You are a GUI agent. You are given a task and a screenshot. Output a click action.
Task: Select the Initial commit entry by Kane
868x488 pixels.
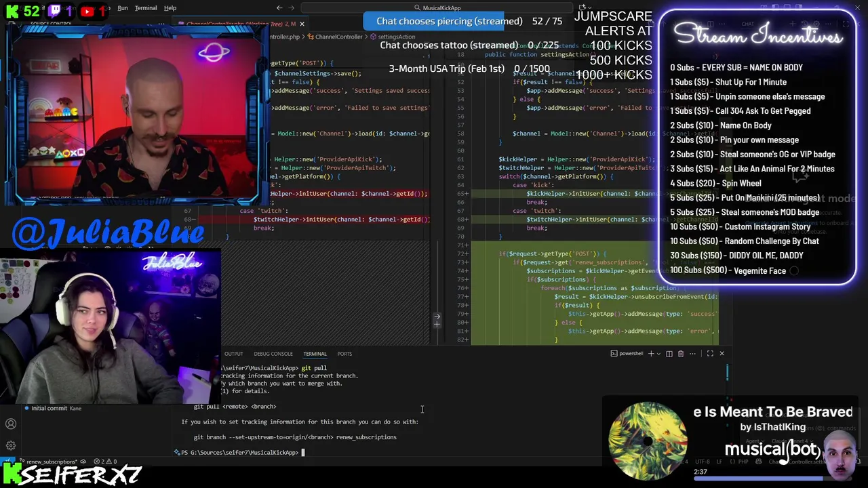click(x=53, y=408)
